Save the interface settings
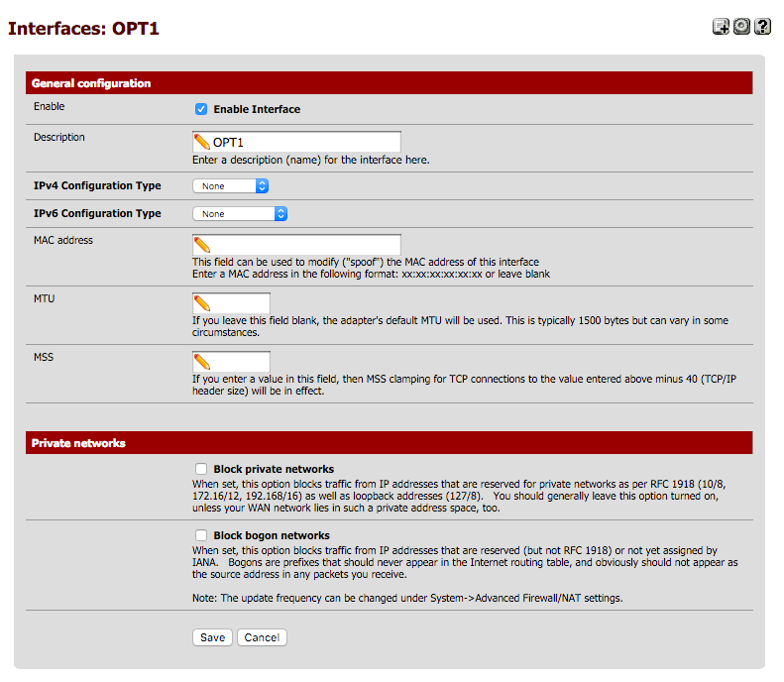 click(212, 637)
